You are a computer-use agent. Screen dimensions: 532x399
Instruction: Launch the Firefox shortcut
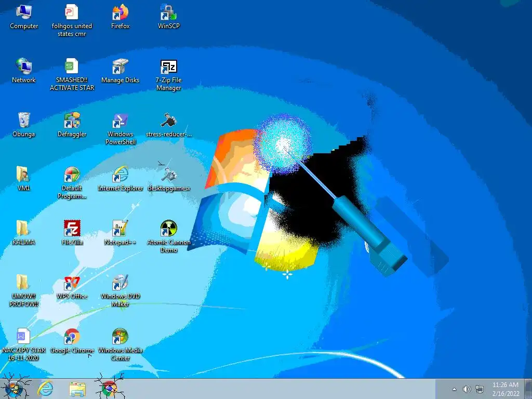[120, 17]
